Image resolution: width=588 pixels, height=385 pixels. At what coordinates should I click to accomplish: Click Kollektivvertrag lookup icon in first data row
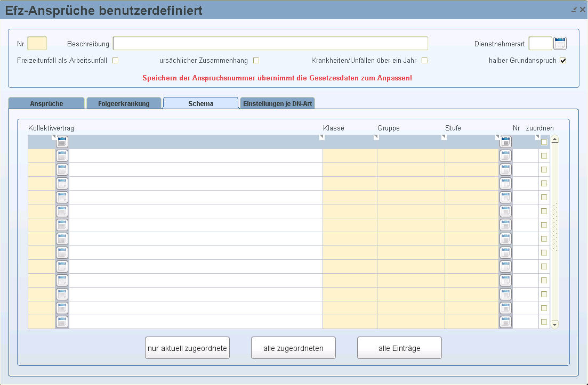point(62,156)
